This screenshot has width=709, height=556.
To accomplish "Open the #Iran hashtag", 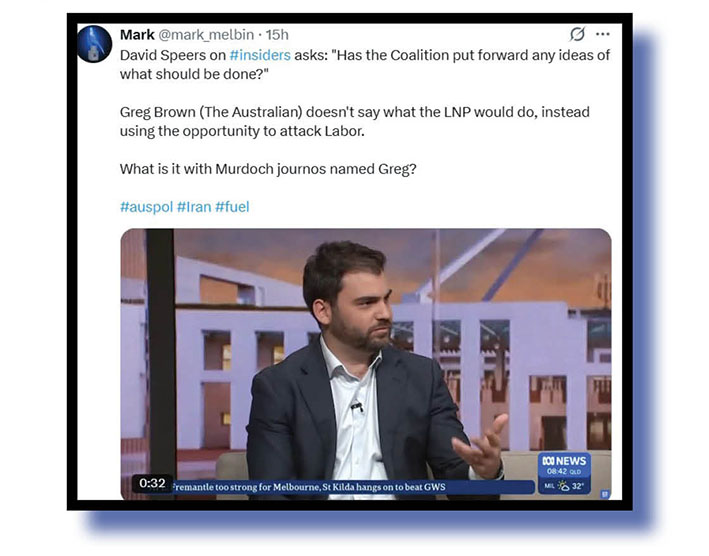I will (x=194, y=207).
